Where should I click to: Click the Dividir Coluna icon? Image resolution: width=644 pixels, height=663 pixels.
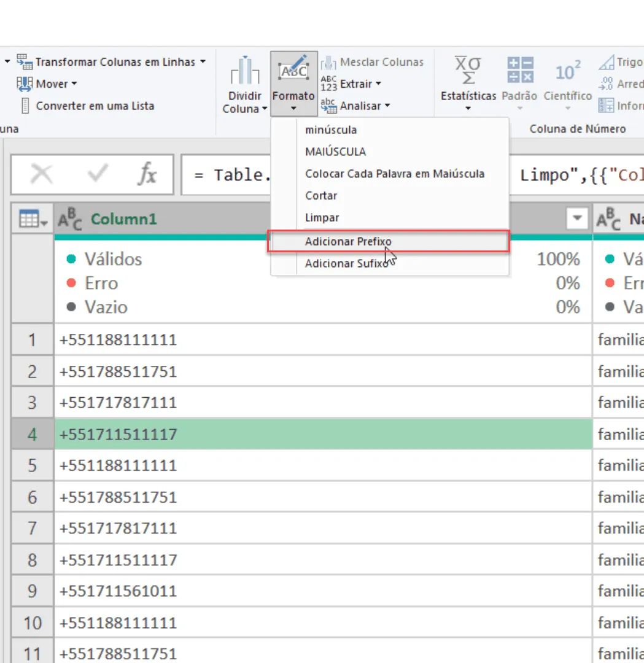point(245,71)
